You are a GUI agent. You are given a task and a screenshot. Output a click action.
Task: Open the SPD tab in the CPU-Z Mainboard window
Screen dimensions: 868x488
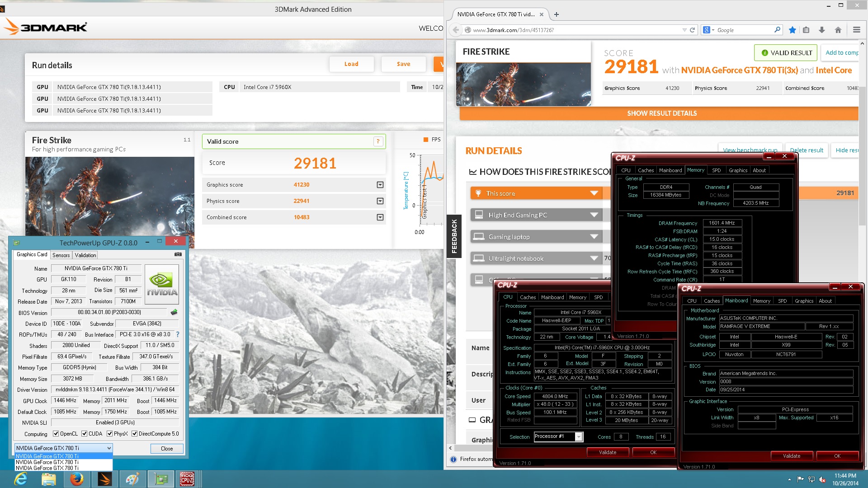(782, 301)
